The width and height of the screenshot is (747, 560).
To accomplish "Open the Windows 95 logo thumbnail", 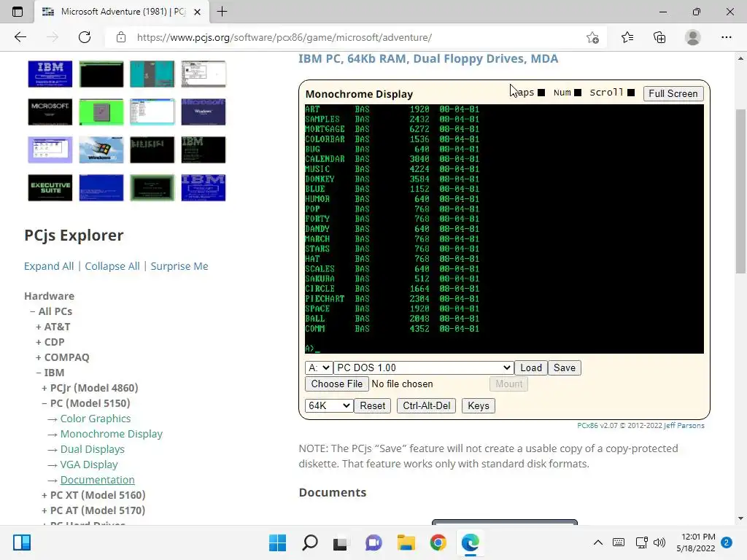I will 101,149.
